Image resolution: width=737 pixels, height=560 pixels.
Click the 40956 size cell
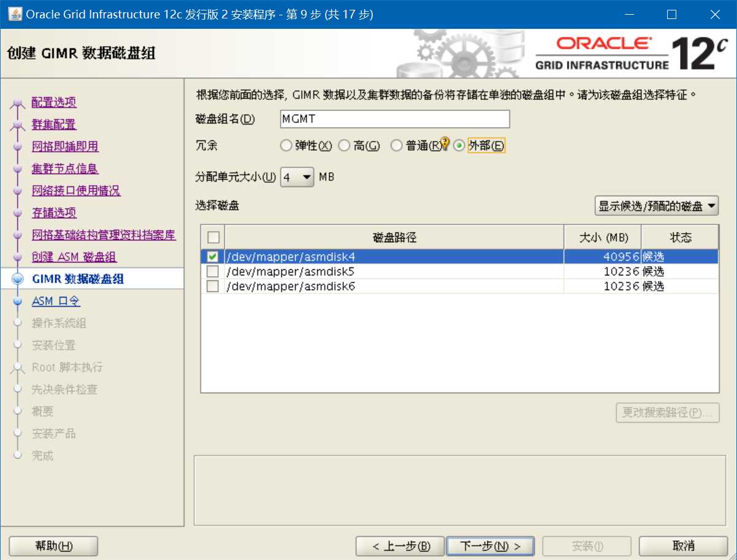coord(603,256)
